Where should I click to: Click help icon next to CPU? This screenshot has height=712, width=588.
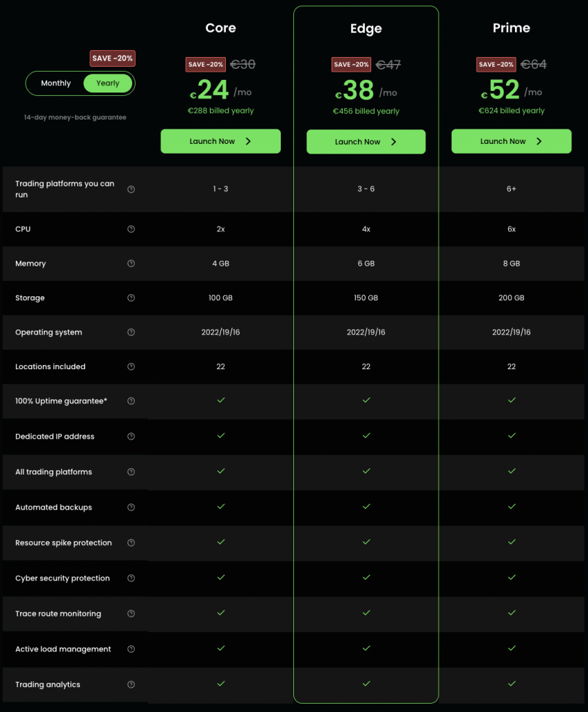coord(131,229)
